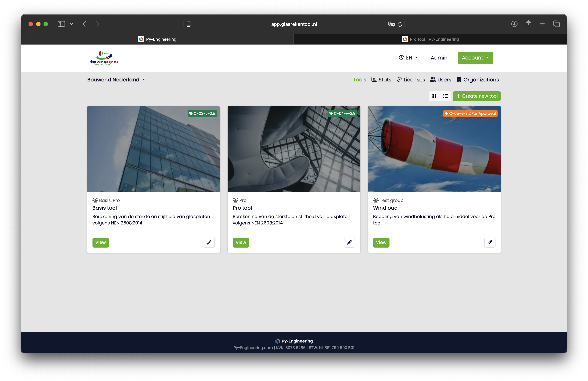Open Safari downloads icon

tap(514, 24)
